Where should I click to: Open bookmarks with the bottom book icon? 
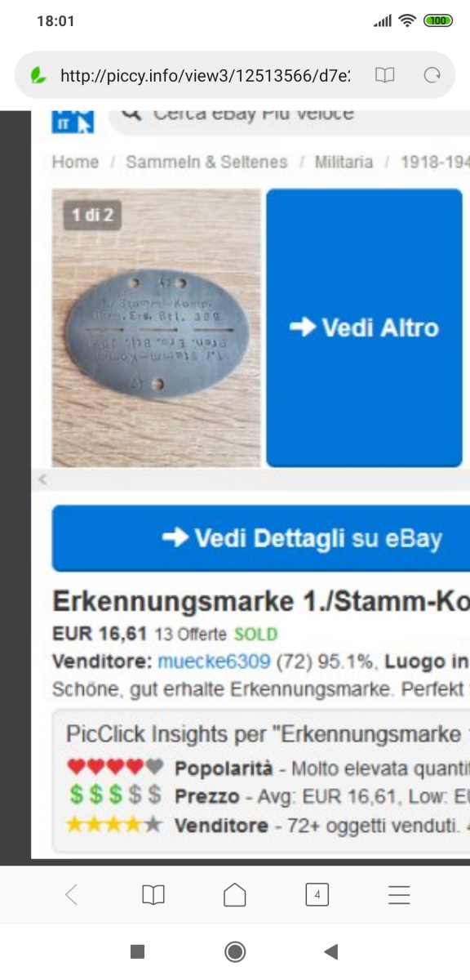click(153, 895)
